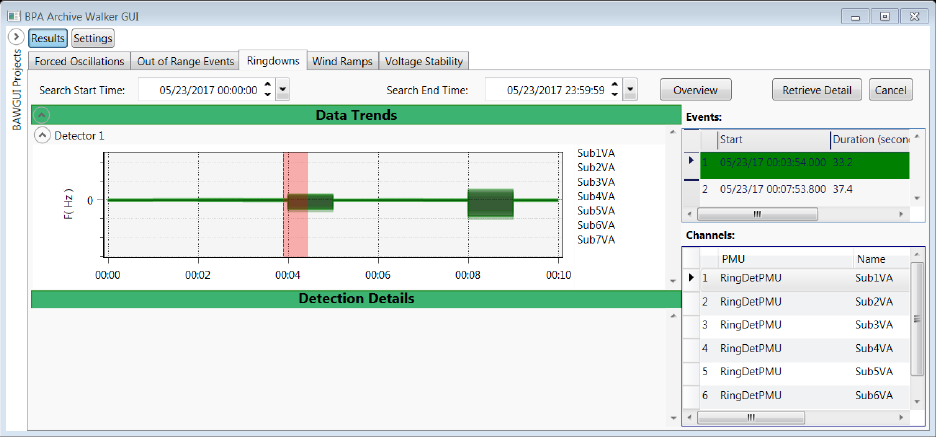The height and width of the screenshot is (437, 936).
Task: Edit the Search End Time field
Action: [x=552, y=90]
